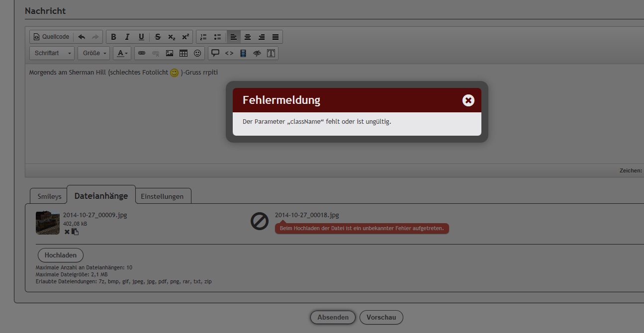Undo the last edit

pyautogui.click(x=82, y=37)
